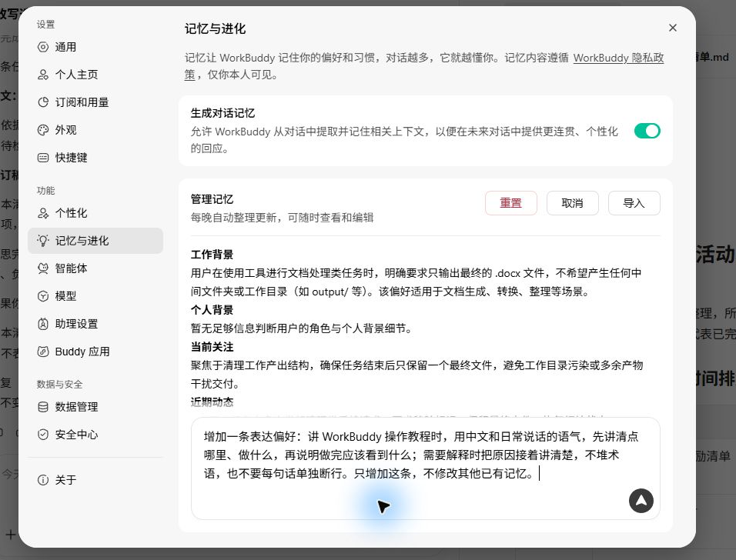This screenshot has width=736, height=560.
Task: Click the 快捷键 keyboard icon
Action: (42, 158)
